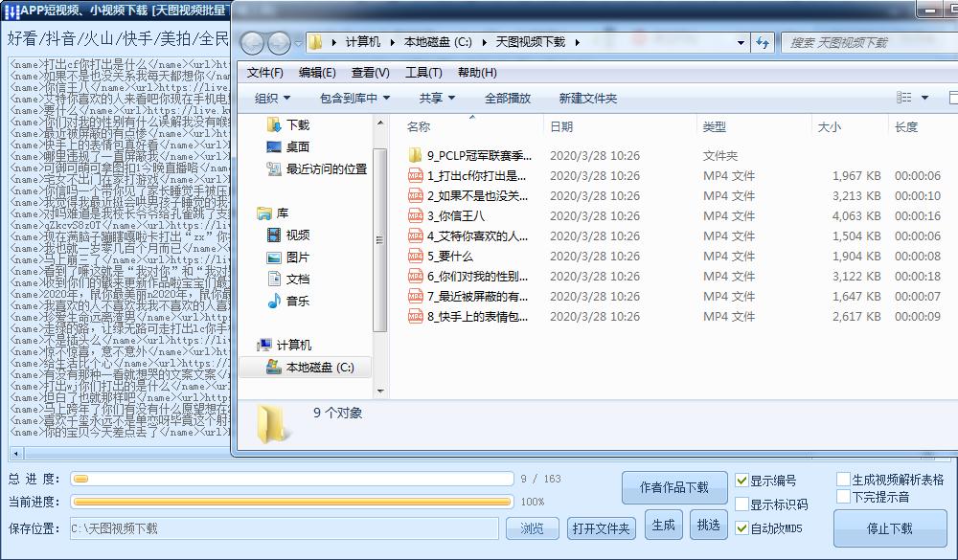Click the 浏览 button
Viewport: 958px width, 560px height.
click(x=532, y=528)
